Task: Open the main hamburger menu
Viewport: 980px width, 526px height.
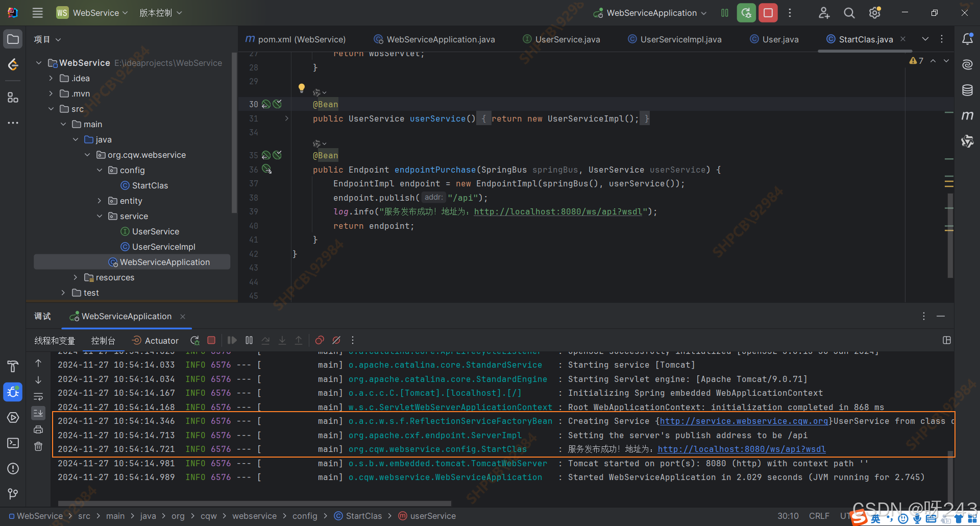Action: coord(37,13)
